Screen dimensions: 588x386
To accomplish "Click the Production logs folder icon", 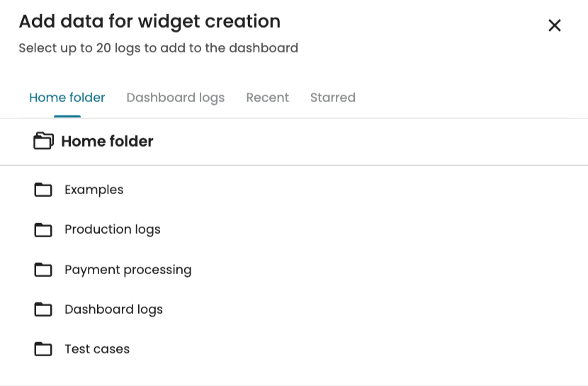I will 43,229.
